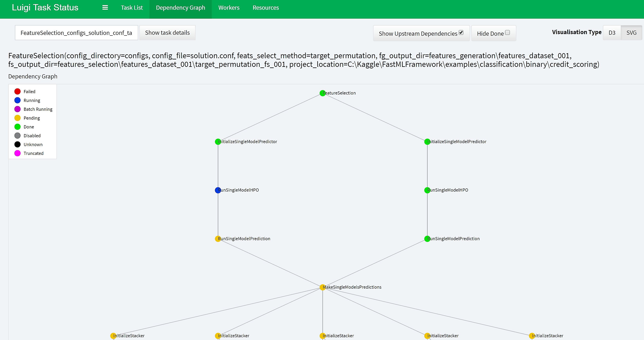The image size is (644, 340).
Task: Click the Show task details button
Action: pyautogui.click(x=167, y=32)
